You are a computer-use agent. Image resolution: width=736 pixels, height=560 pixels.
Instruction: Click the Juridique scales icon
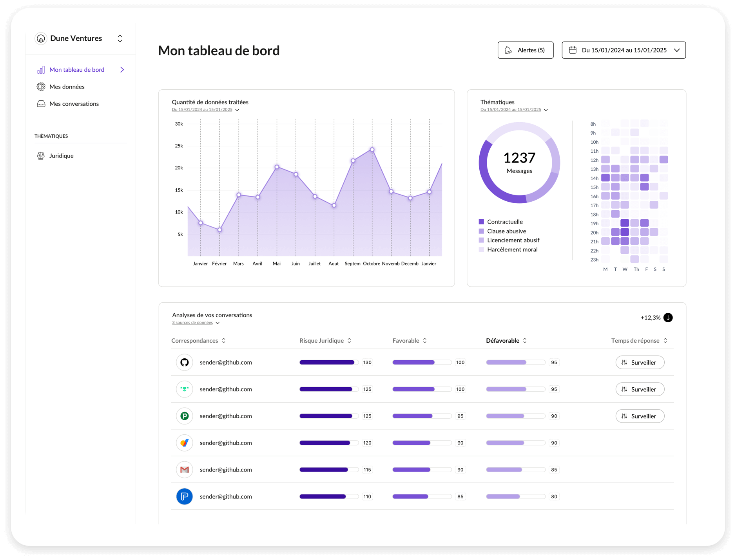click(x=41, y=156)
